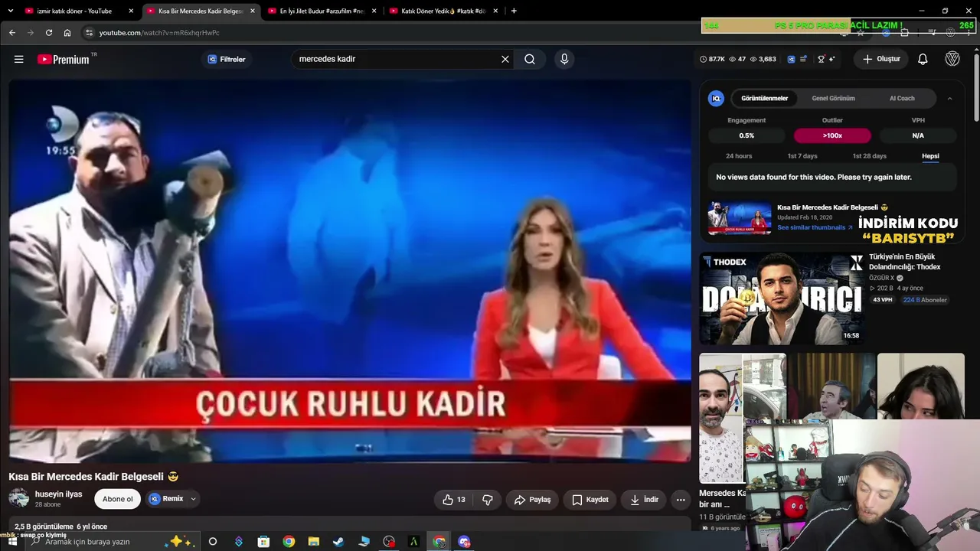This screenshot has height=551, width=980.
Task: Open the tab search dropdown arrow
Action: 10,11
